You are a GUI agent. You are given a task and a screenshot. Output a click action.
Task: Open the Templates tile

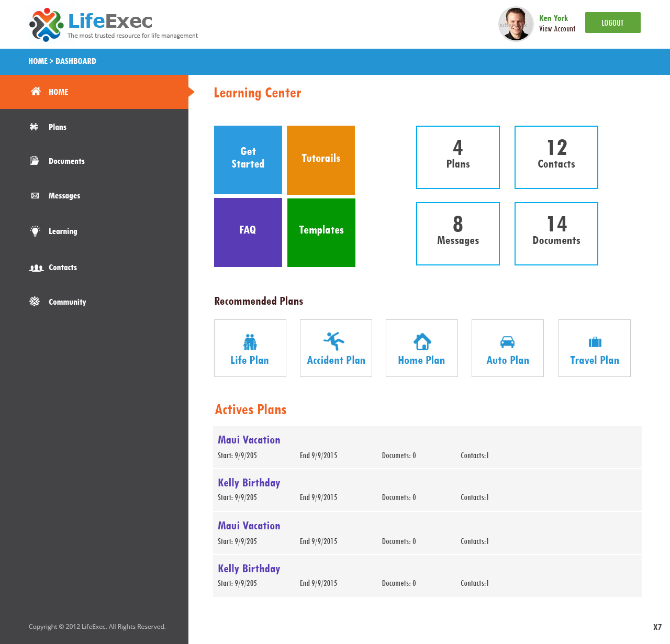[x=321, y=230]
